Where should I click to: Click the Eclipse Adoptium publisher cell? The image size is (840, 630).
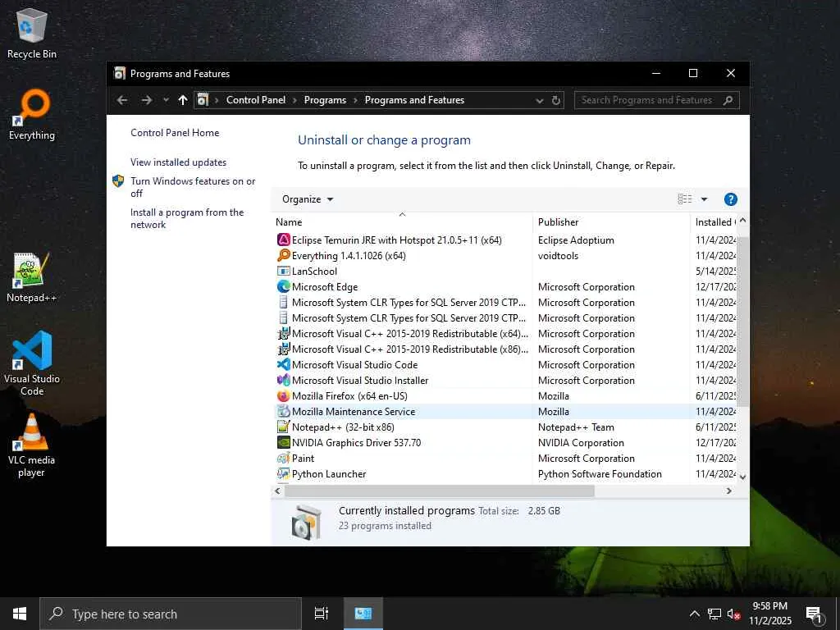click(x=576, y=240)
